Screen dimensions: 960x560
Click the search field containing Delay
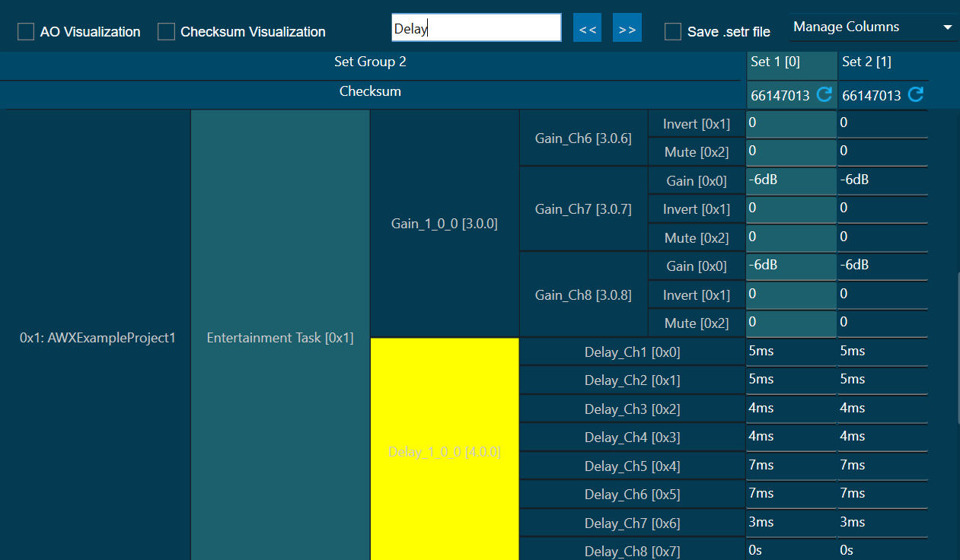[x=477, y=28]
